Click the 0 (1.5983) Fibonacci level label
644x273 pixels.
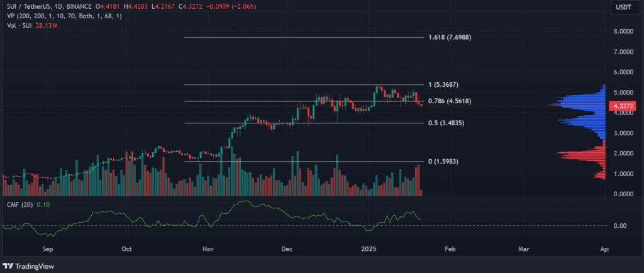pyautogui.click(x=446, y=162)
